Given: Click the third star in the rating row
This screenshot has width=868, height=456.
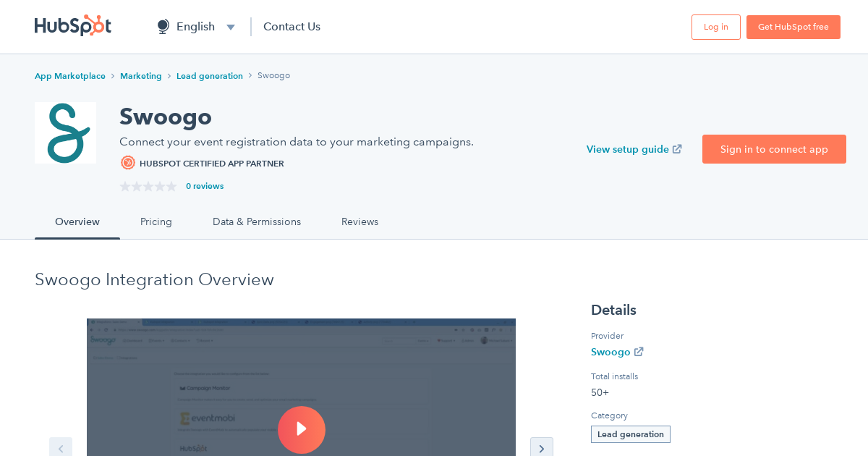Looking at the screenshot, I should coord(148,186).
